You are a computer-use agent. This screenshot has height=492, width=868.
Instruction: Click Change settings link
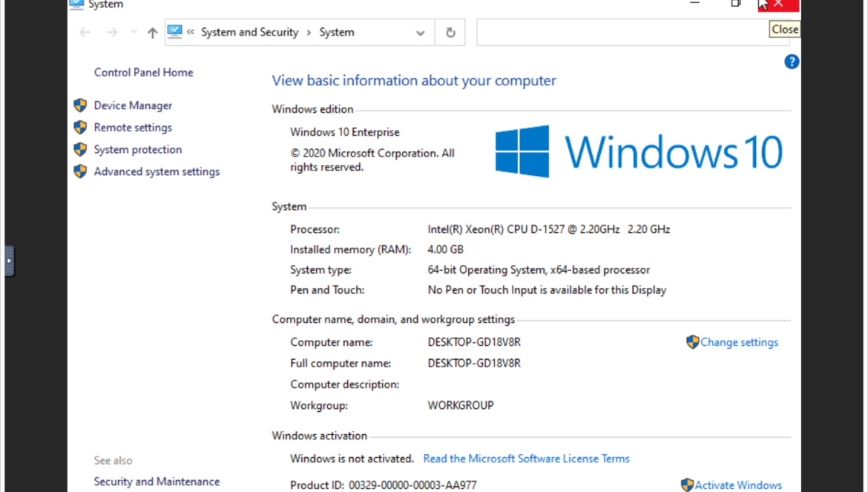click(x=739, y=342)
